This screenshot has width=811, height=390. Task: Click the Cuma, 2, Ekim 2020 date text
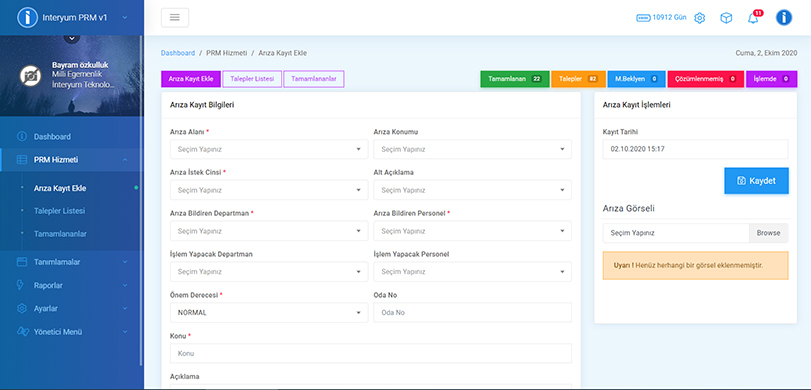point(766,53)
